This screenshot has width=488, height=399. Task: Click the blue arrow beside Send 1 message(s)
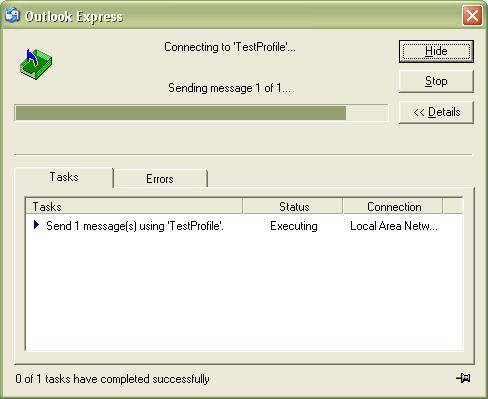coord(36,225)
